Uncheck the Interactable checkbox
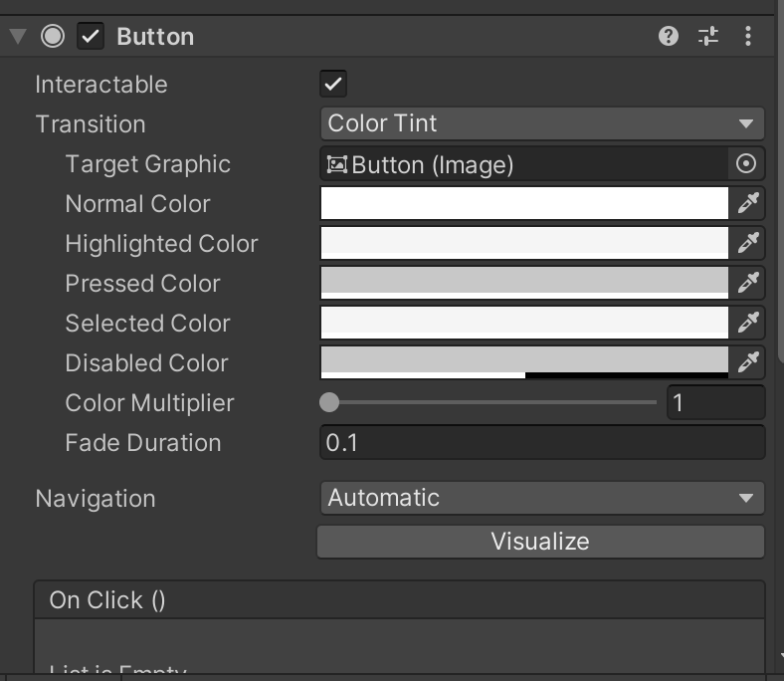Screen dimensions: 784x681 333,85
